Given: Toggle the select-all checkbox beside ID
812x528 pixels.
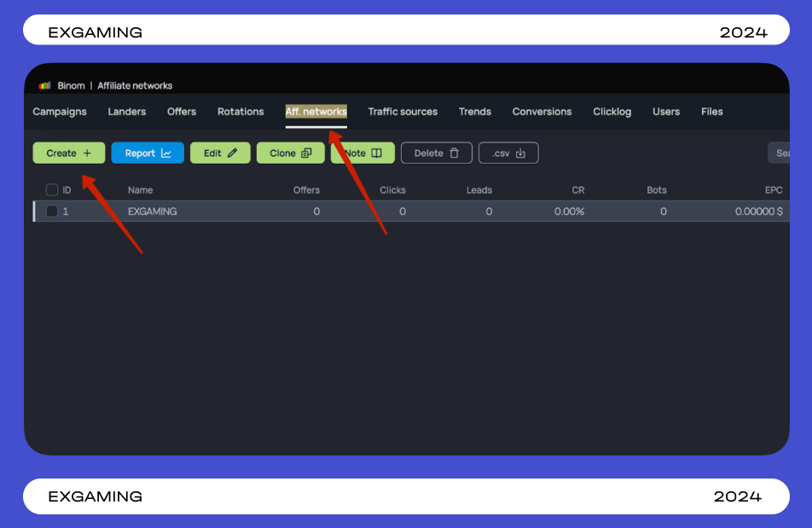Looking at the screenshot, I should click(52, 190).
